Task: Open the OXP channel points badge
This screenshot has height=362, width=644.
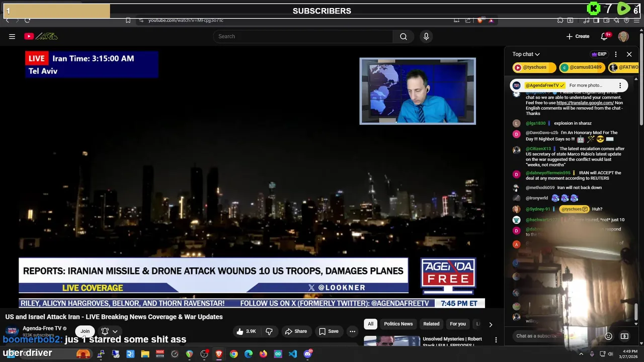Action: point(599,54)
